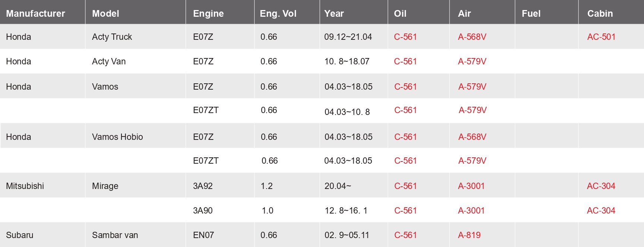The image size is (644, 247).
Task: Click Honda in the Acty Truck row
Action: [19, 37]
